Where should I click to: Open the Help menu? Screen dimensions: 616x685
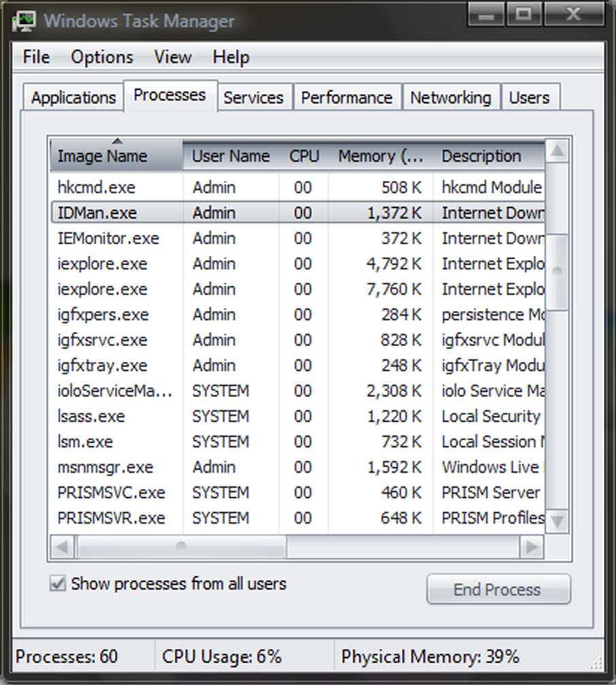pyautogui.click(x=231, y=57)
